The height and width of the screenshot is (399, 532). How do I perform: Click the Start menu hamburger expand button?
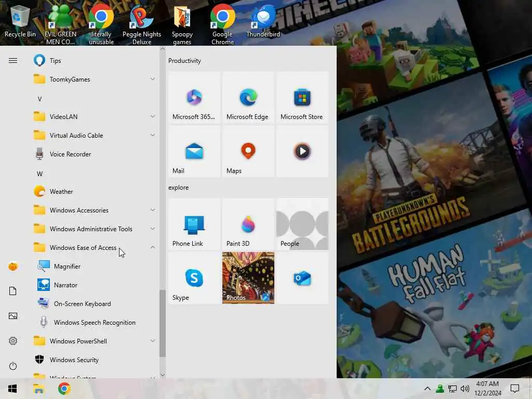pos(13,61)
